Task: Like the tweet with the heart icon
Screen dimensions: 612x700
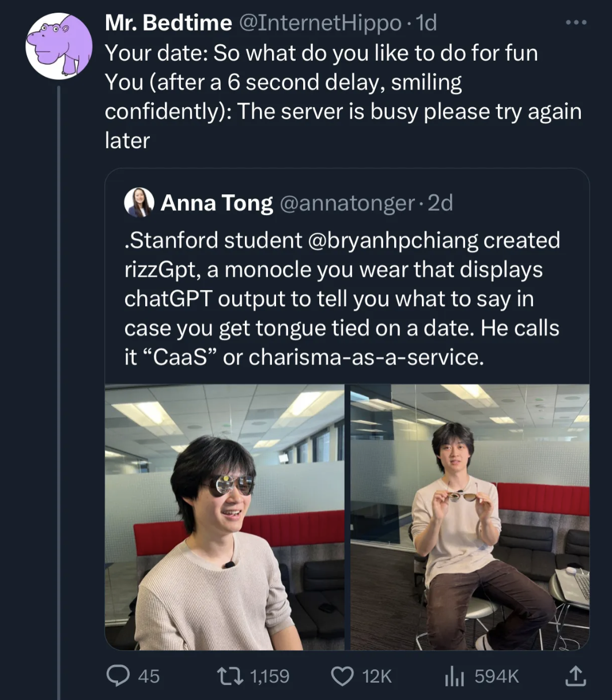Action: point(343,676)
